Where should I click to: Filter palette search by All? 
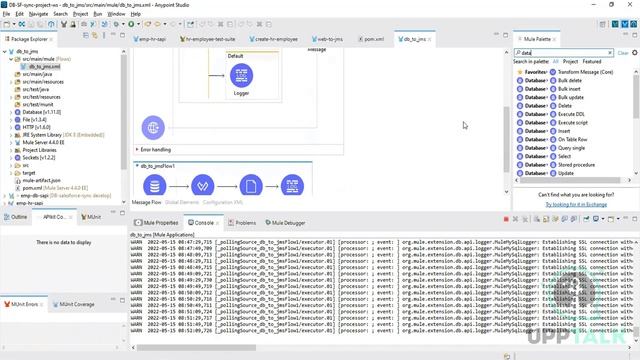pyautogui.click(x=556, y=62)
